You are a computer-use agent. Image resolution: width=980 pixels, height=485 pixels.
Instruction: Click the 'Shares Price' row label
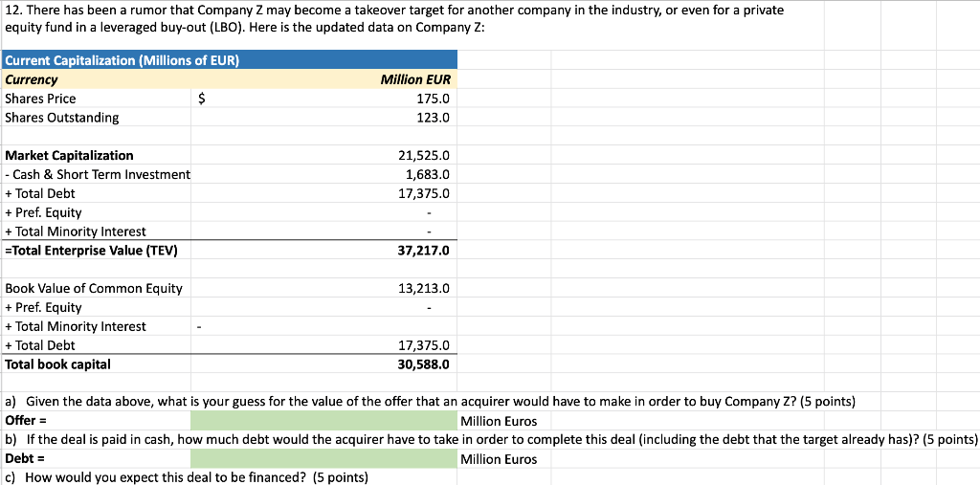click(x=40, y=99)
